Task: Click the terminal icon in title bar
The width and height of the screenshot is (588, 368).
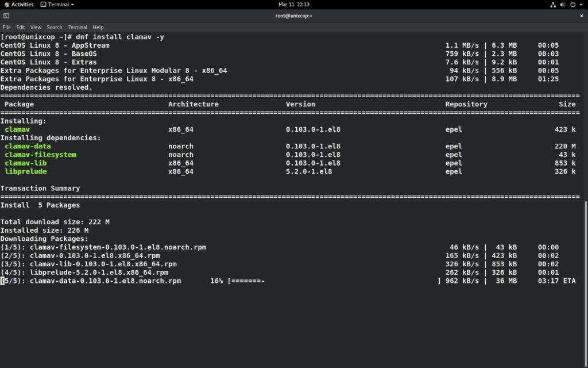Action: [6, 16]
